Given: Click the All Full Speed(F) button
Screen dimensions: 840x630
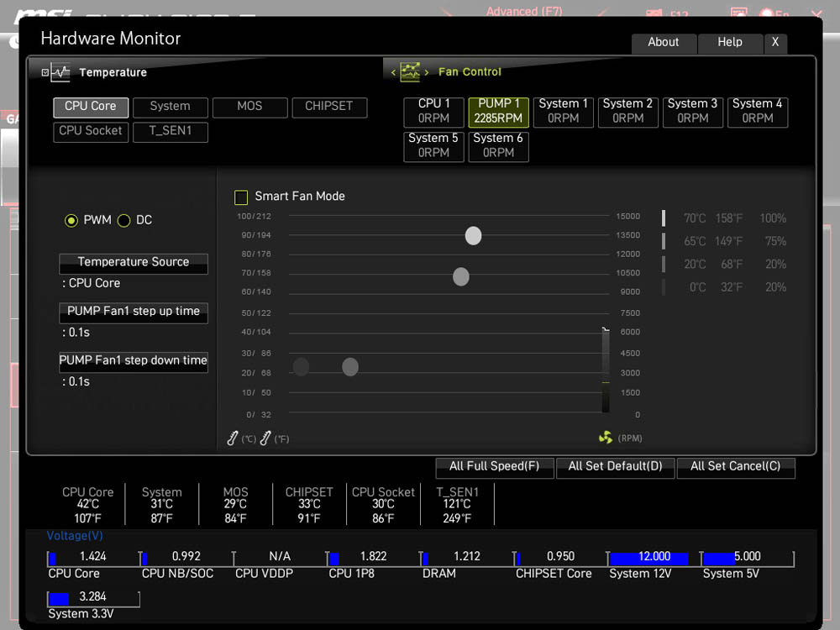Looking at the screenshot, I should point(495,467).
